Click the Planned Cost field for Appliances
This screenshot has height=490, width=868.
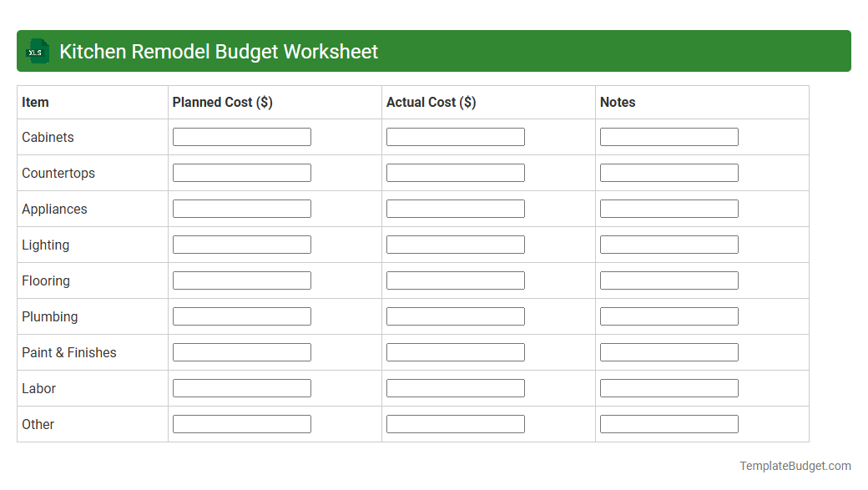tap(241, 208)
